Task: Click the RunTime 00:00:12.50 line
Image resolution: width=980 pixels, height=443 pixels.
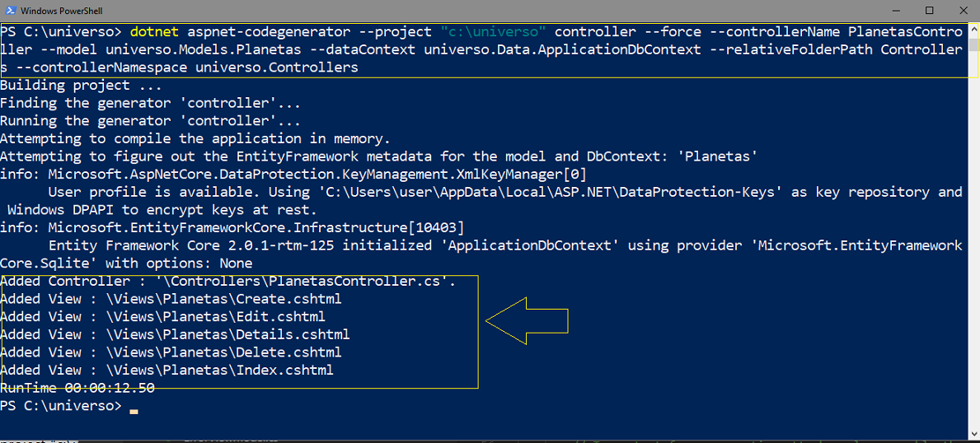Action: [77, 387]
